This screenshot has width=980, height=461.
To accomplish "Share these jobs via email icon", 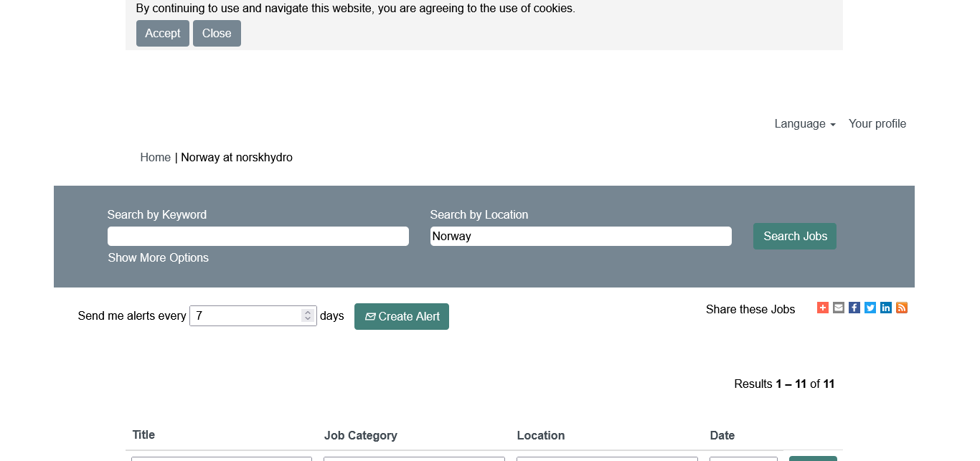I will [x=839, y=308].
